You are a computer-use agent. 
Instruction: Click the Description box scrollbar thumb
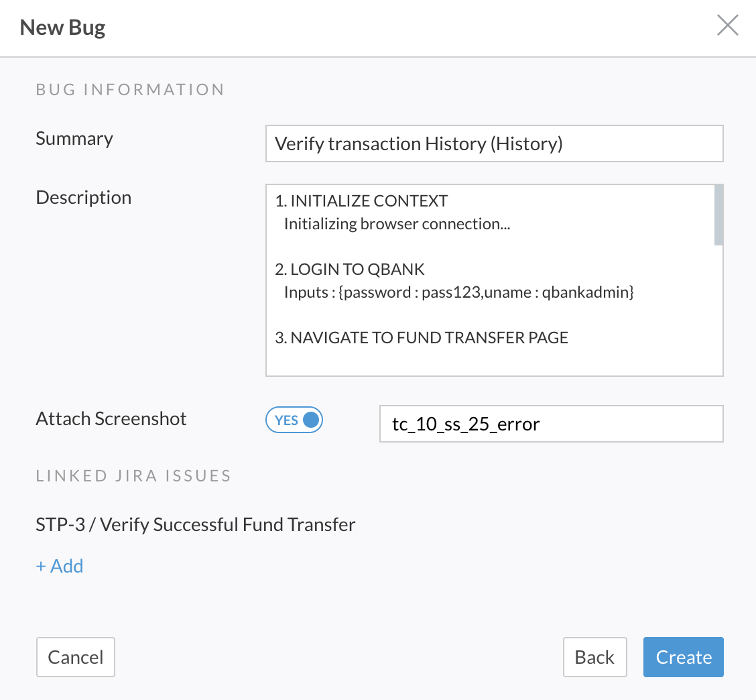click(718, 216)
